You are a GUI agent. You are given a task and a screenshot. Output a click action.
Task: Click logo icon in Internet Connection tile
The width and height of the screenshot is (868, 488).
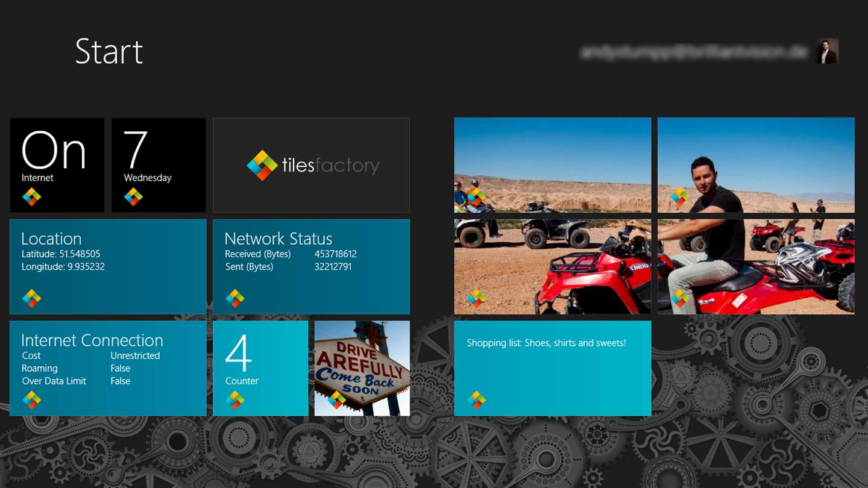(32, 399)
